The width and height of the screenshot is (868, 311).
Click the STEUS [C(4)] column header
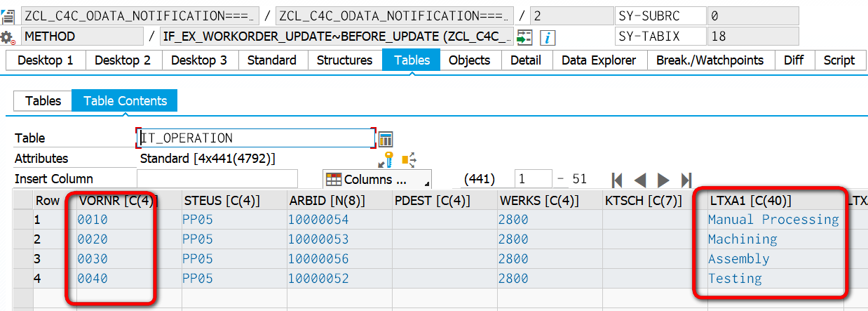[234, 201]
